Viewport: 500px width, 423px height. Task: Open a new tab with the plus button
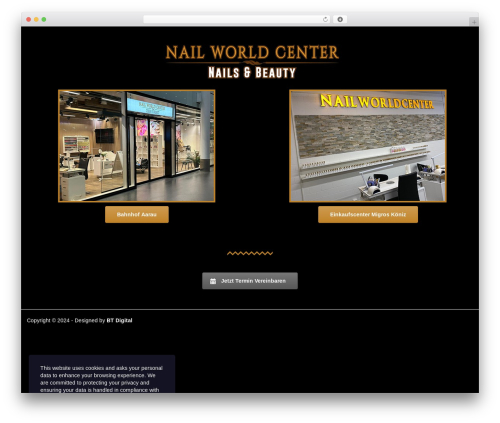tap(474, 22)
